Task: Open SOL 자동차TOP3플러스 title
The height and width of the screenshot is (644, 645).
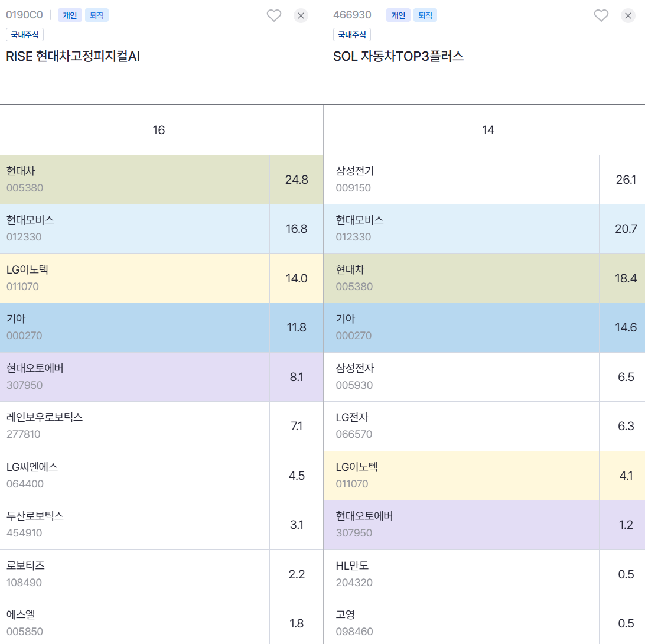Action: (x=398, y=56)
